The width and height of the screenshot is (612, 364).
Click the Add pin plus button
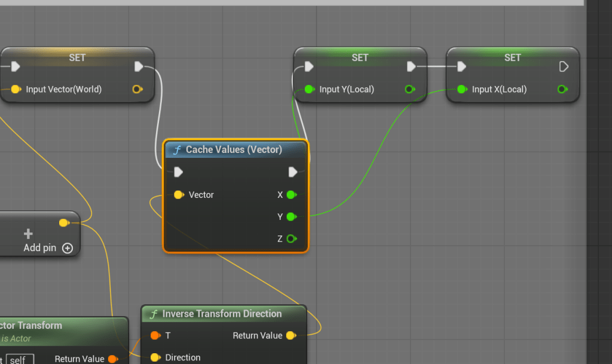tap(68, 248)
